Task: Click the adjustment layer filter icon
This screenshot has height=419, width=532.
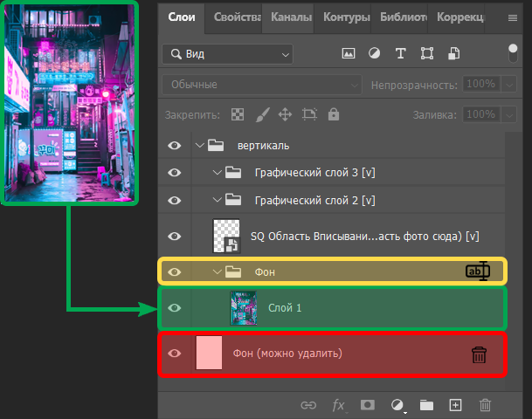Action: point(374,54)
